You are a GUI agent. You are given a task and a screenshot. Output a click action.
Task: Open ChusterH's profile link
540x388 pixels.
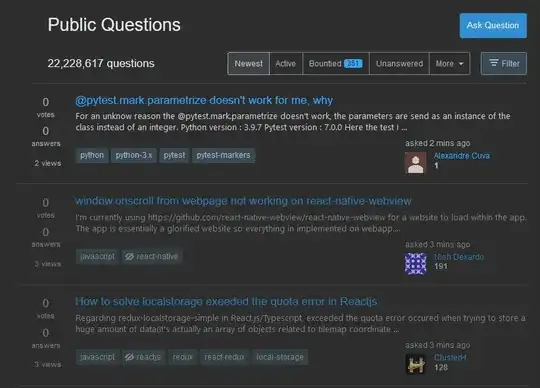pos(450,357)
